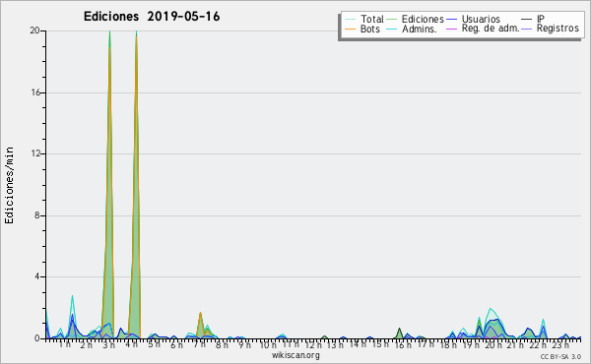Click the '20 h' x-axis label
The height and width of the screenshot is (364, 591).
pos(492,344)
